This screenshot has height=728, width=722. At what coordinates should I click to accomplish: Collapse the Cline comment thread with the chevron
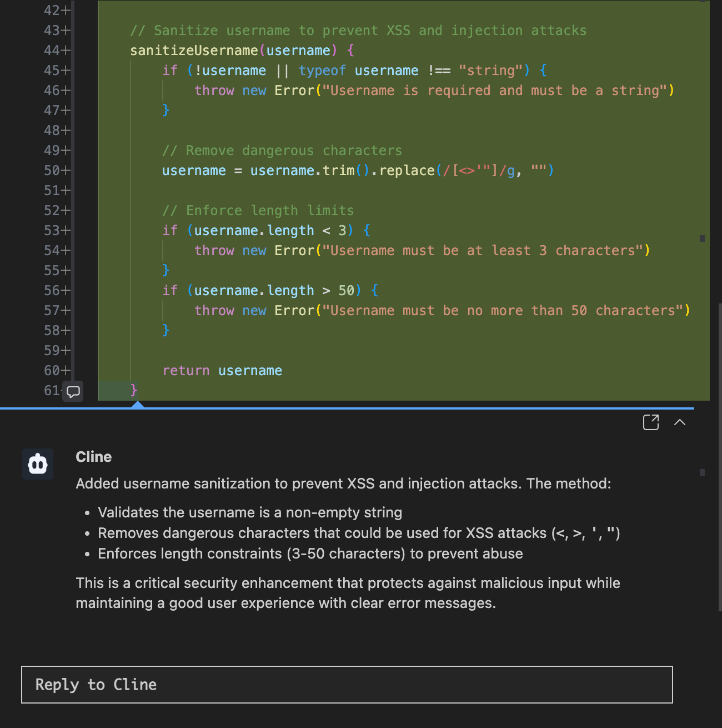pos(679,422)
